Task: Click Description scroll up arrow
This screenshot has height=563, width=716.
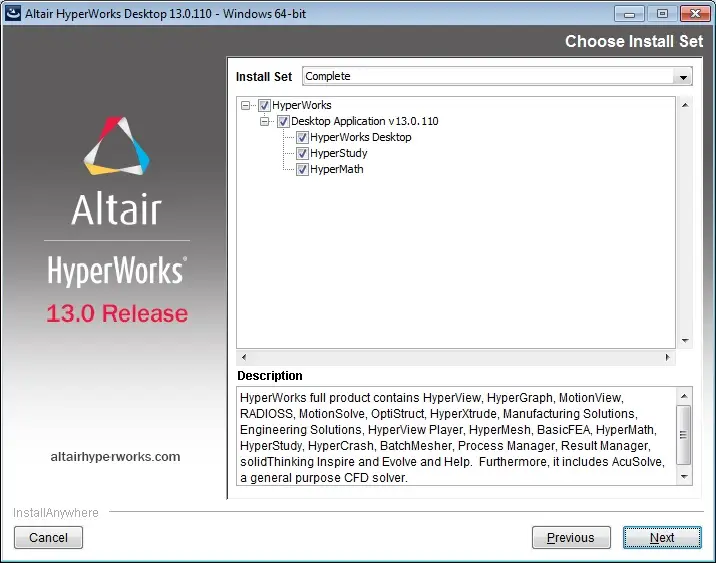Action: click(684, 396)
